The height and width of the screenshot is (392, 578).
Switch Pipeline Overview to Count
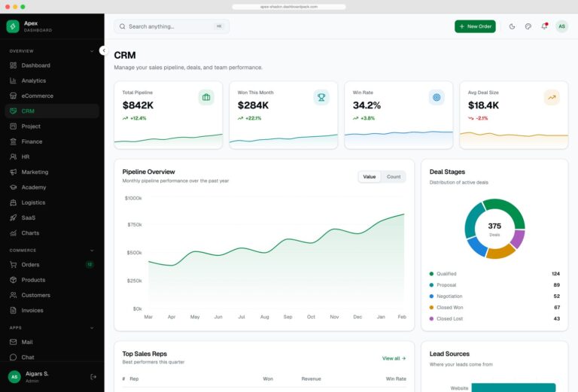(x=394, y=177)
